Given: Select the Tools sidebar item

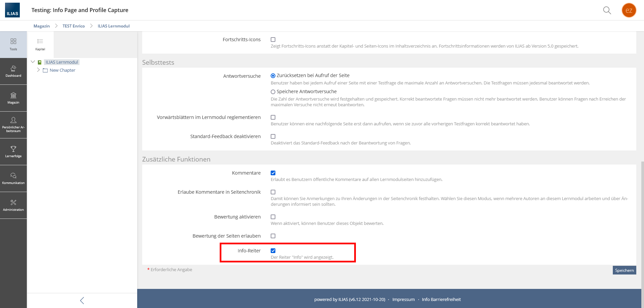Looking at the screenshot, I should pyautogui.click(x=13, y=44).
